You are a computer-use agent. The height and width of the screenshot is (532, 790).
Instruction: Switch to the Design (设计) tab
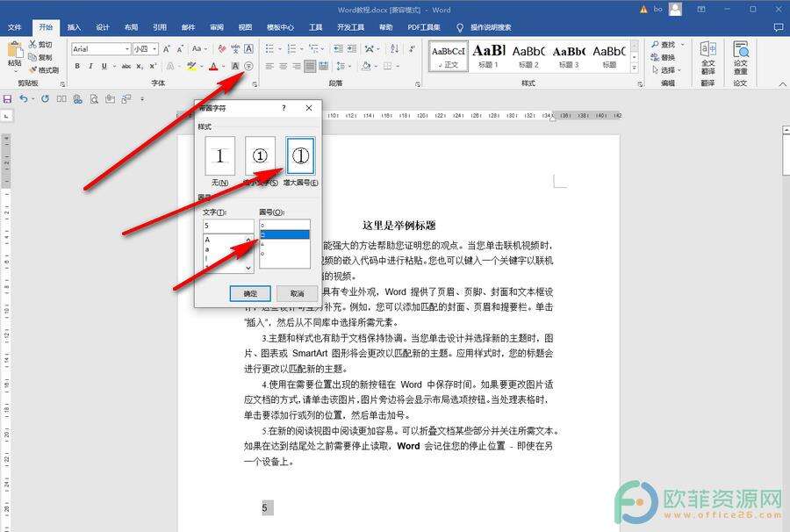(103, 27)
